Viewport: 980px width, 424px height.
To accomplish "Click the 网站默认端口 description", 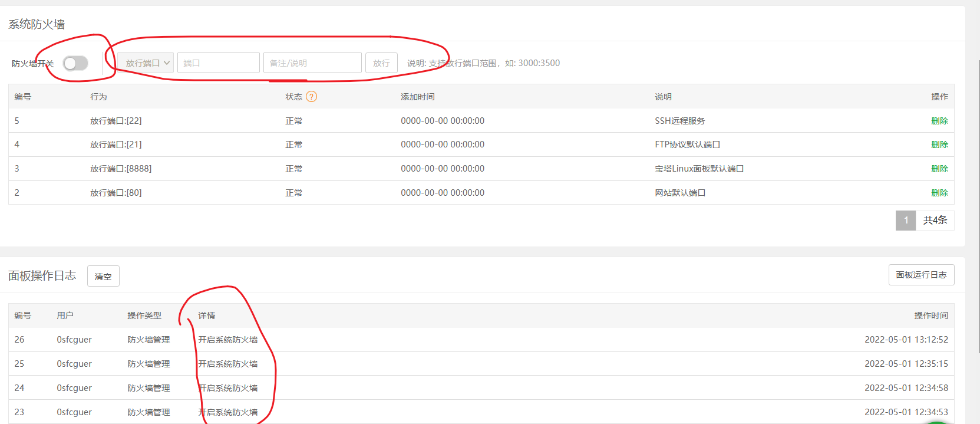I will [680, 193].
